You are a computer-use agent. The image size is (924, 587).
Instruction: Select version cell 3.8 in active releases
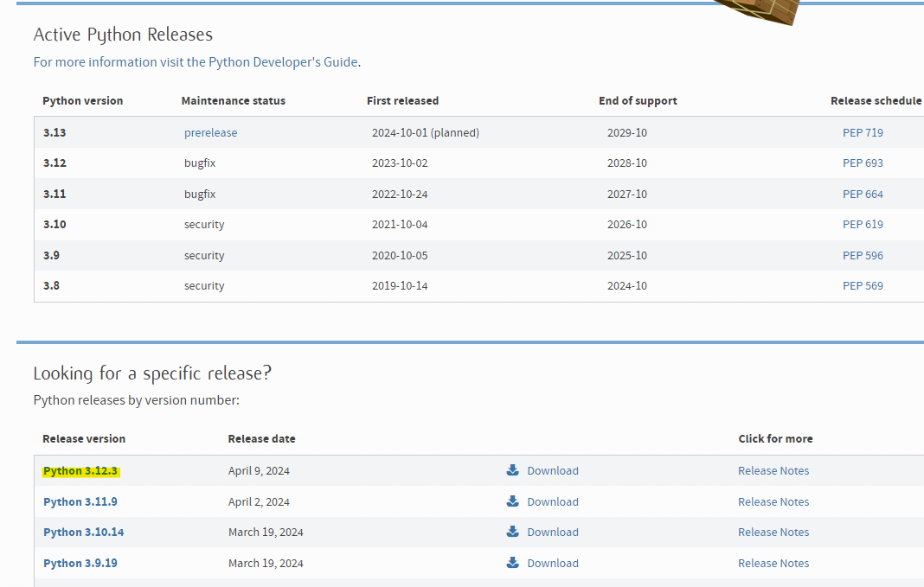[x=51, y=285]
